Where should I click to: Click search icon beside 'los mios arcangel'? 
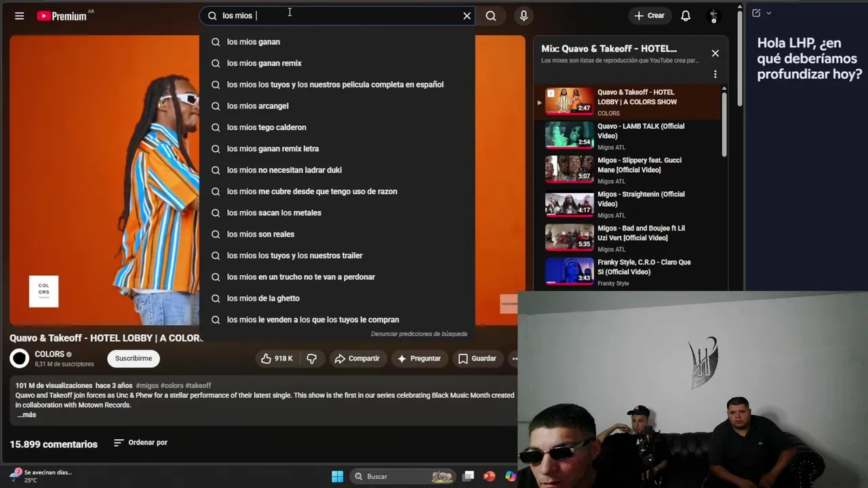[216, 106]
